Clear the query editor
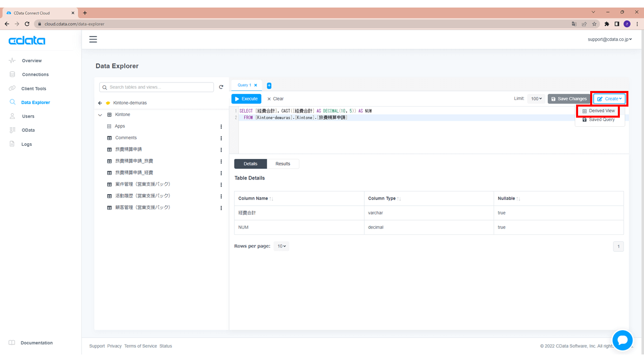The image size is (644, 362). coord(275,99)
